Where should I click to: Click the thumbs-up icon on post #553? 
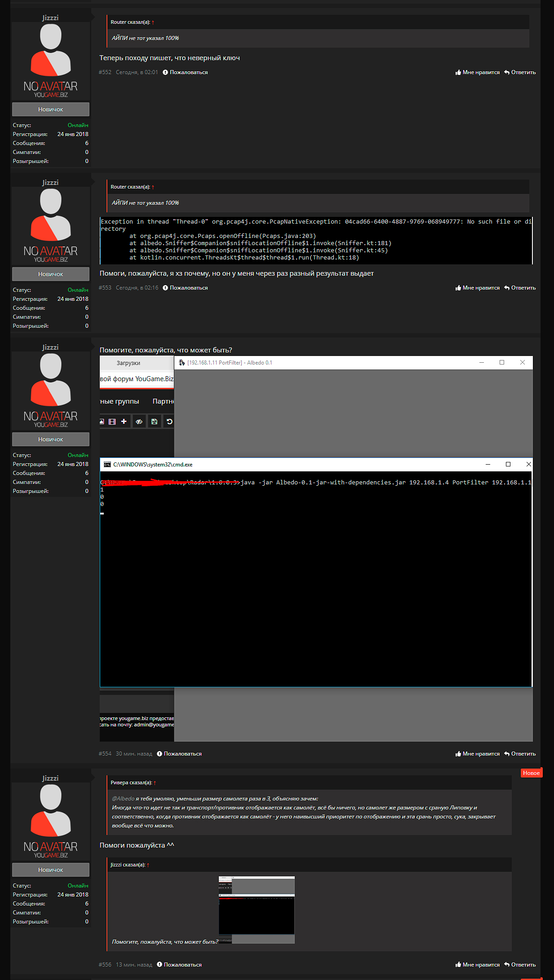458,288
